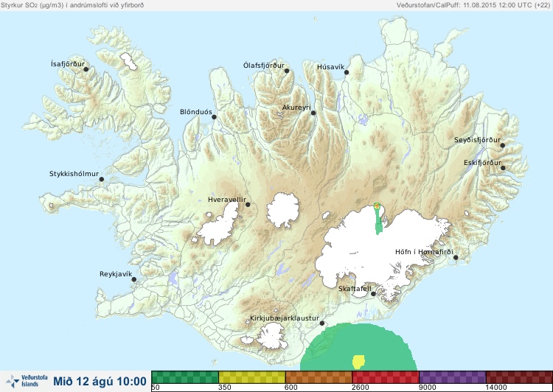
Task: Select the Ólafsfjörður town label
Action: [264, 66]
